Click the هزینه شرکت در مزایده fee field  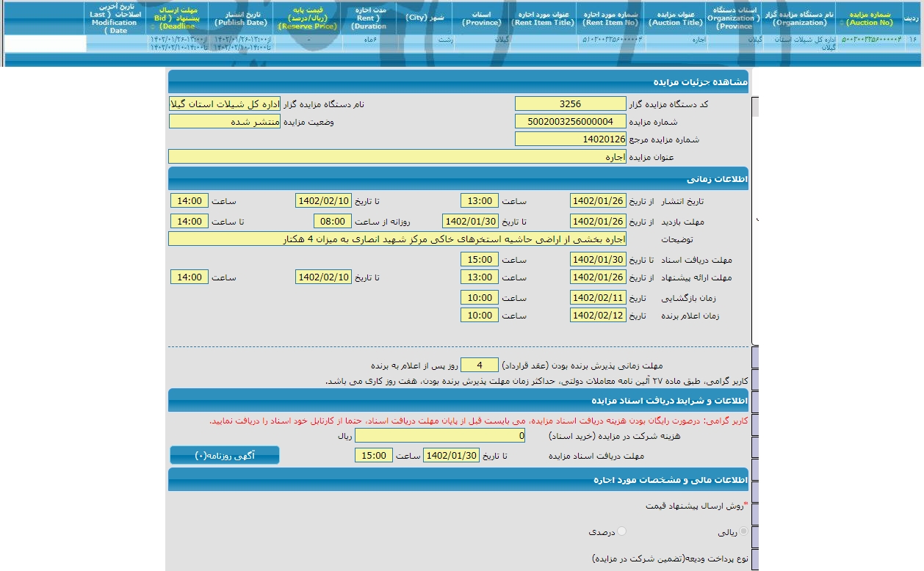(440, 436)
